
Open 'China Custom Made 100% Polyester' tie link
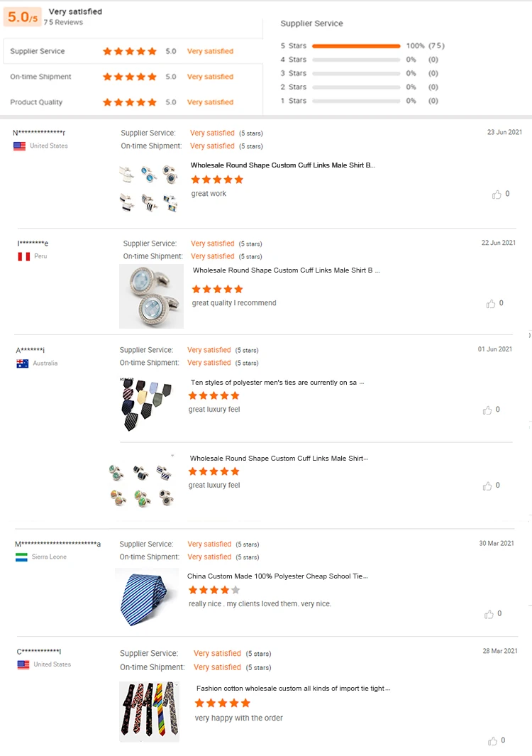[277, 576]
